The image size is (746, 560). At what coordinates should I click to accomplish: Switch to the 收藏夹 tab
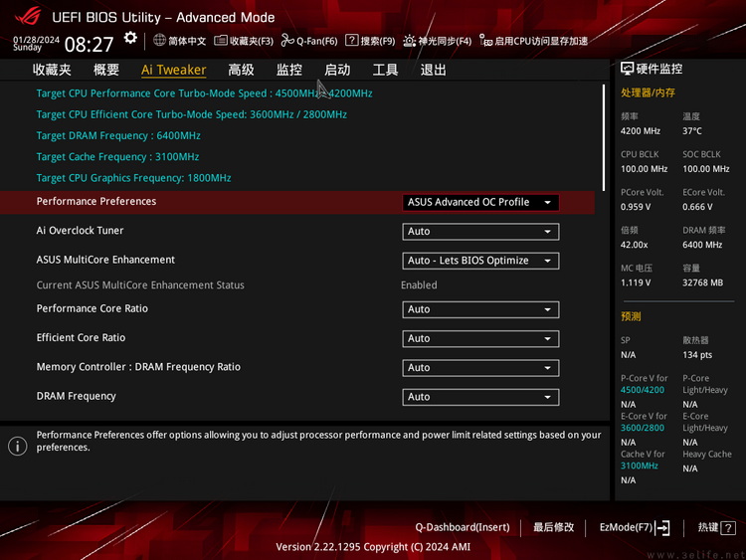pos(52,70)
